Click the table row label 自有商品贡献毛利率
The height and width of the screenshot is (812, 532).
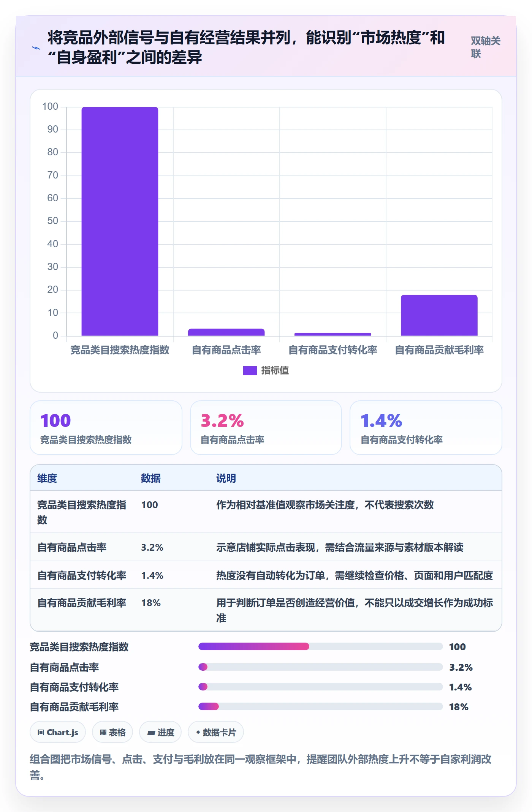(x=82, y=603)
